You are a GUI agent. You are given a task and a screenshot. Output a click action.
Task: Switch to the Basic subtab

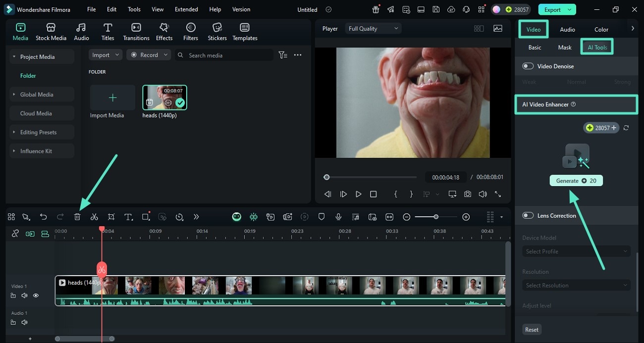[x=535, y=48]
